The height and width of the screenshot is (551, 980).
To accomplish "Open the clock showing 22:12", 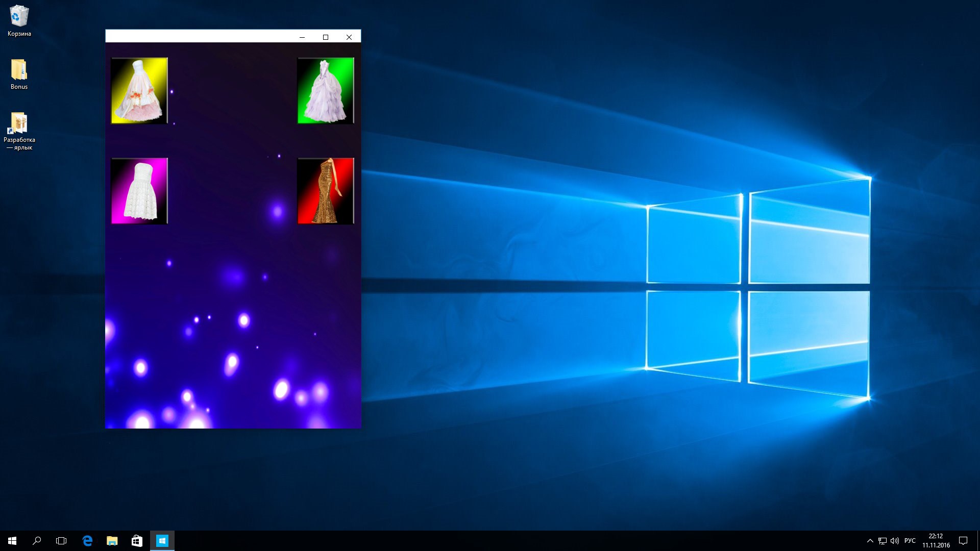I will [936, 541].
